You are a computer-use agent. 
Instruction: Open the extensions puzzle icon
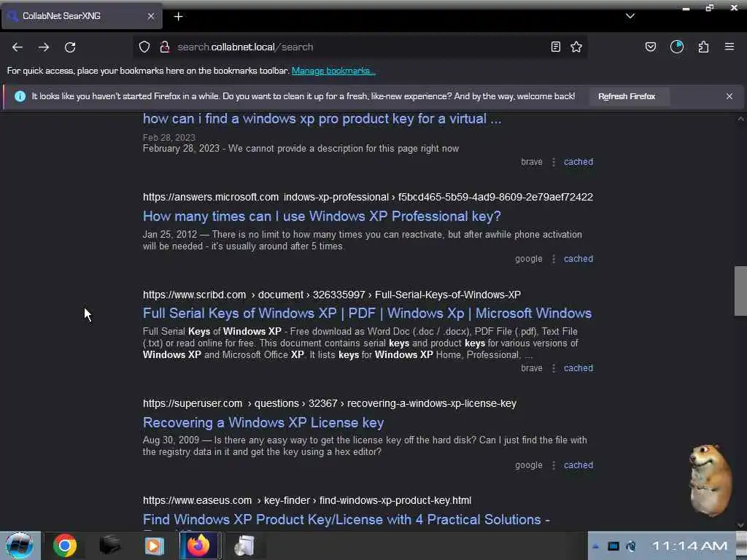pyautogui.click(x=704, y=47)
